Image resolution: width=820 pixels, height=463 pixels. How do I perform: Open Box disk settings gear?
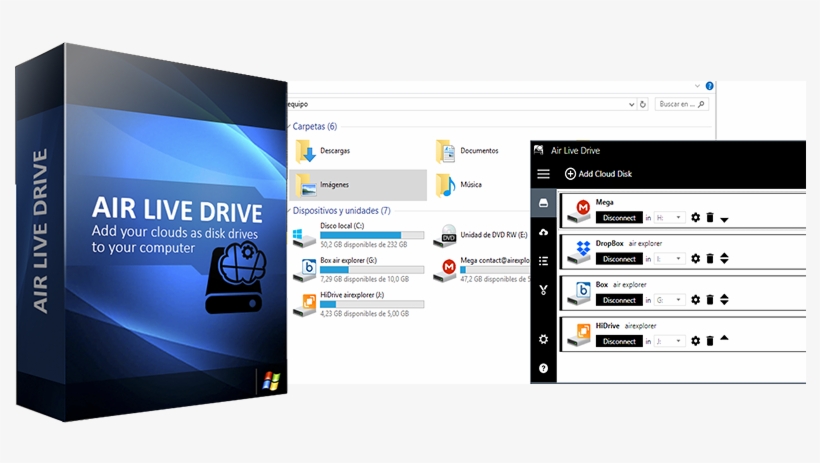696,299
